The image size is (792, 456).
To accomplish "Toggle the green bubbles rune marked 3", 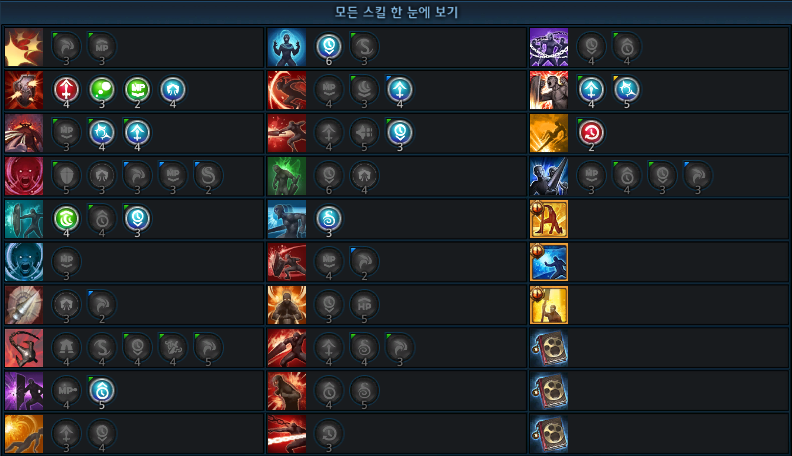I will pos(102,90).
